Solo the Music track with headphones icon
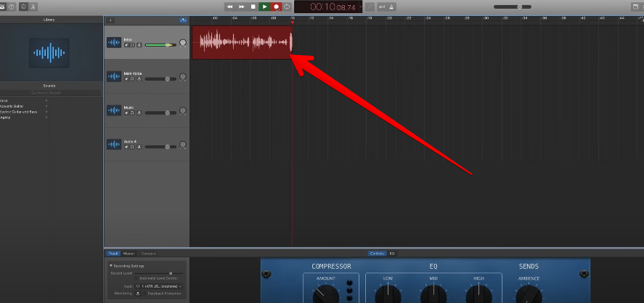The height and width of the screenshot is (303, 644). (x=132, y=113)
